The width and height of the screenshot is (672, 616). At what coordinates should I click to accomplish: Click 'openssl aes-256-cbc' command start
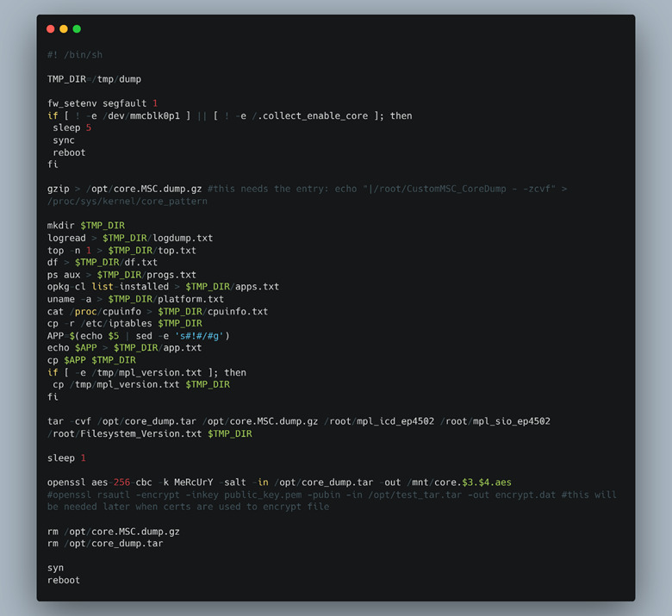coord(99,482)
